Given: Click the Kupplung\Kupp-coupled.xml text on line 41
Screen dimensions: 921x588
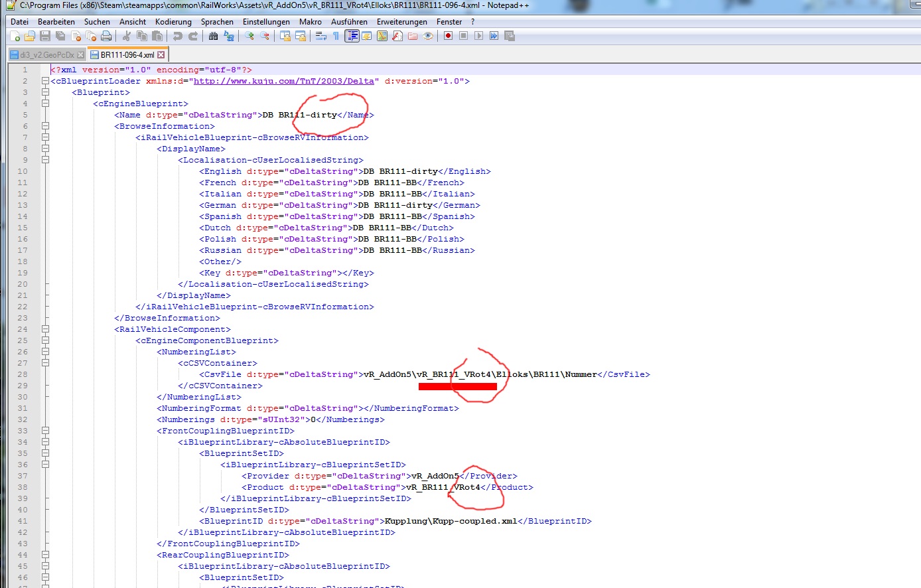Looking at the screenshot, I should click(x=451, y=521).
